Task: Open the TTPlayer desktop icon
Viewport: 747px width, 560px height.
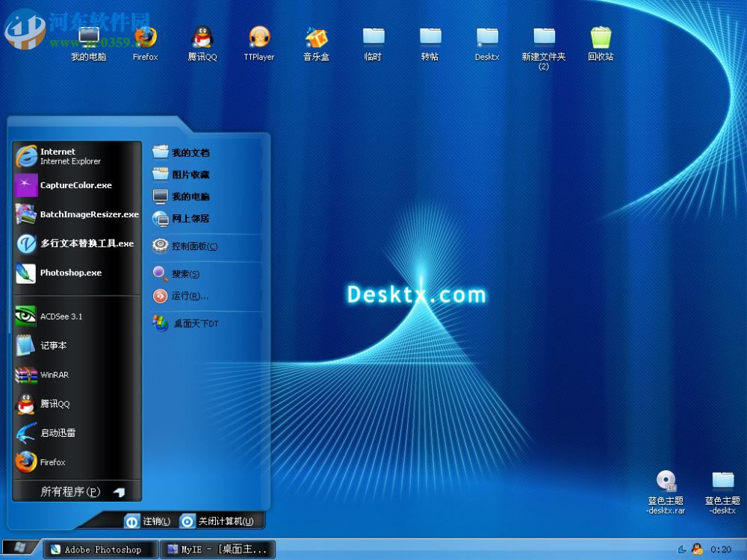Action: (259, 37)
